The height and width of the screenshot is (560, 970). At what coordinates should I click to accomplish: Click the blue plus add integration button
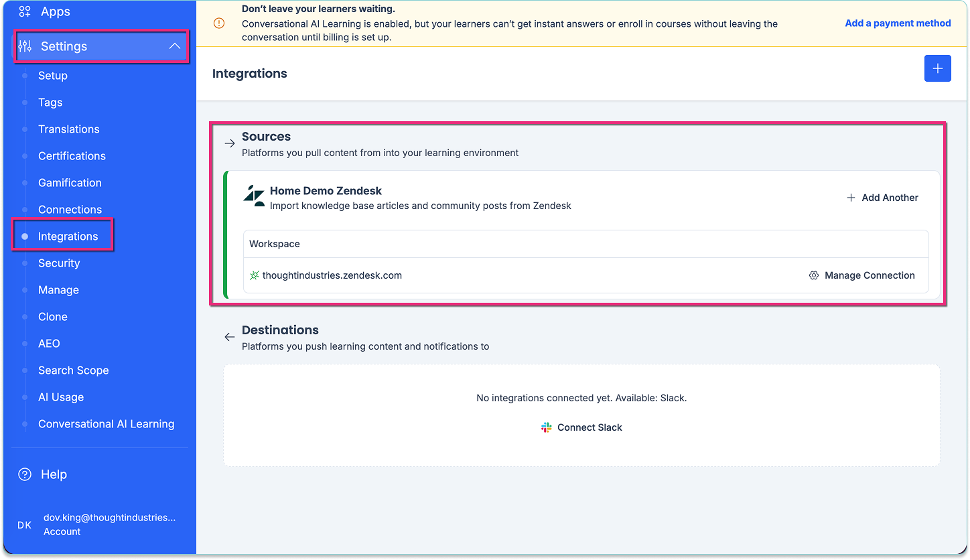point(937,68)
